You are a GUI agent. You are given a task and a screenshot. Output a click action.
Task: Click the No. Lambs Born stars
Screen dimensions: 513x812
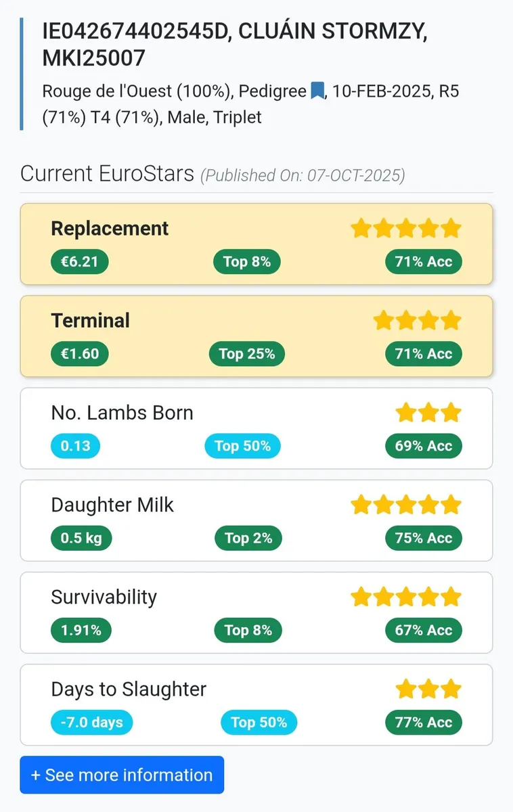[x=428, y=412]
